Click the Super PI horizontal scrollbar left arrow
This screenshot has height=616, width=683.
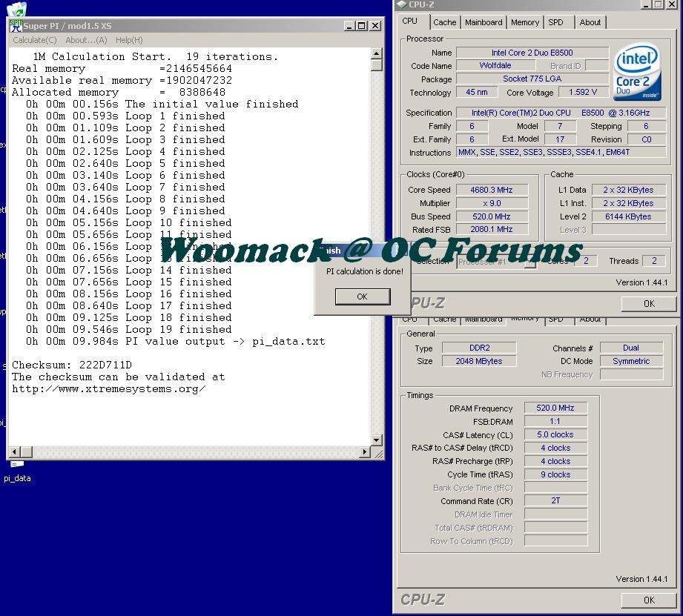[14, 452]
